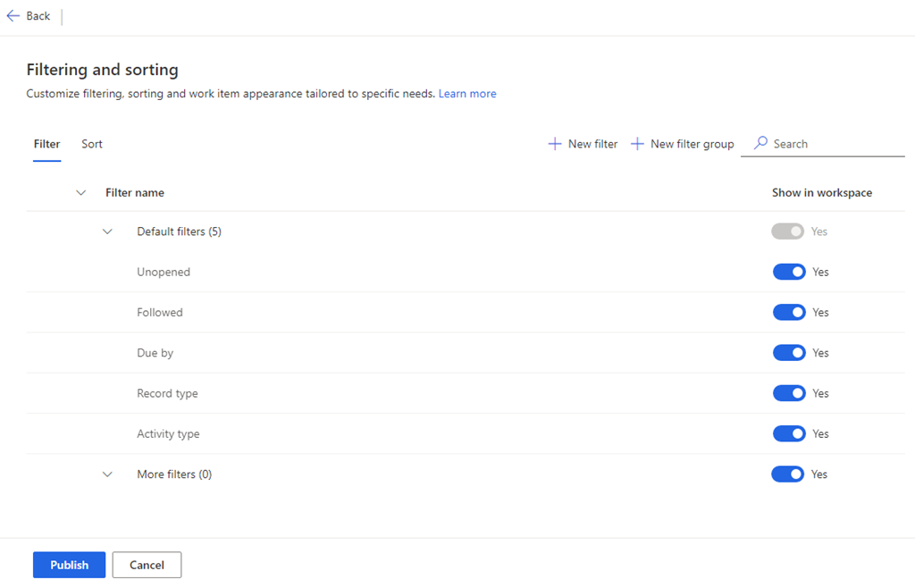This screenshot has height=588, width=915.
Task: Go back using the Back label
Action: coord(38,16)
